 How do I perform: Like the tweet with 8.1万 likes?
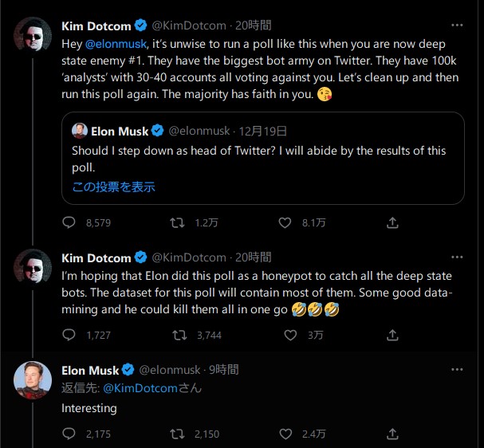point(285,223)
